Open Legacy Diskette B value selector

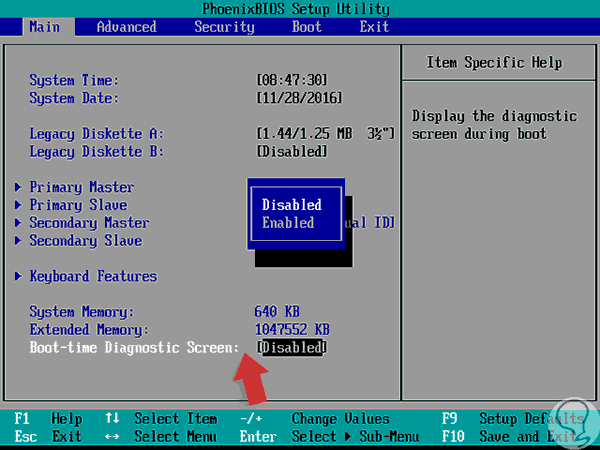[292, 152]
